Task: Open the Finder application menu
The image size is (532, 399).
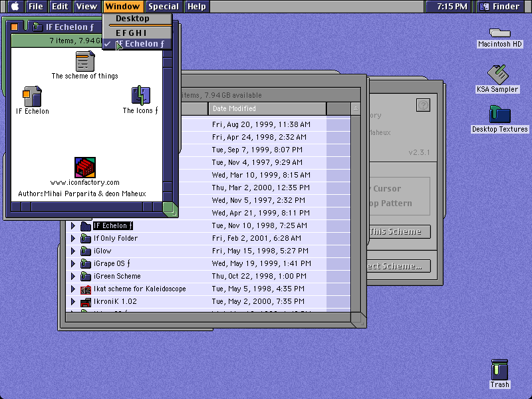Action: (501, 6)
